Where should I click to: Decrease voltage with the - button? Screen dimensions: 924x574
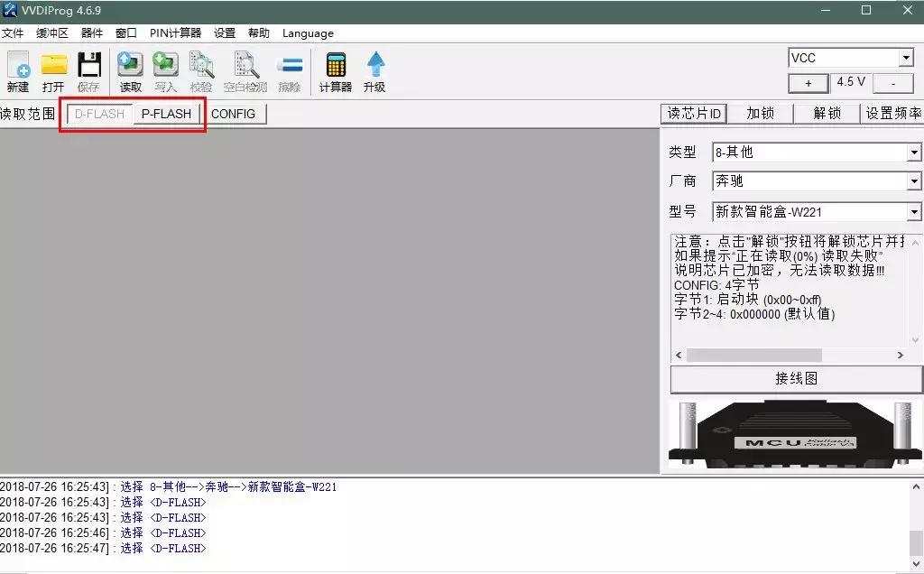tap(893, 83)
